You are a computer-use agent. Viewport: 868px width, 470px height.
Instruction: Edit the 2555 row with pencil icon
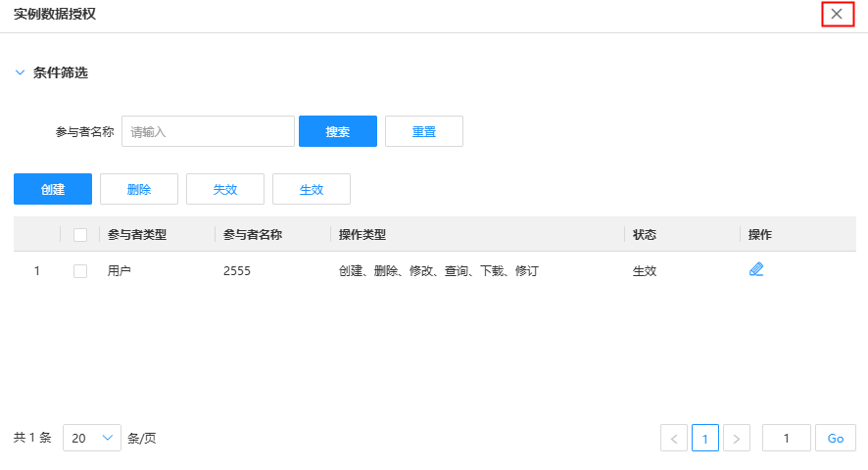pyautogui.click(x=756, y=269)
